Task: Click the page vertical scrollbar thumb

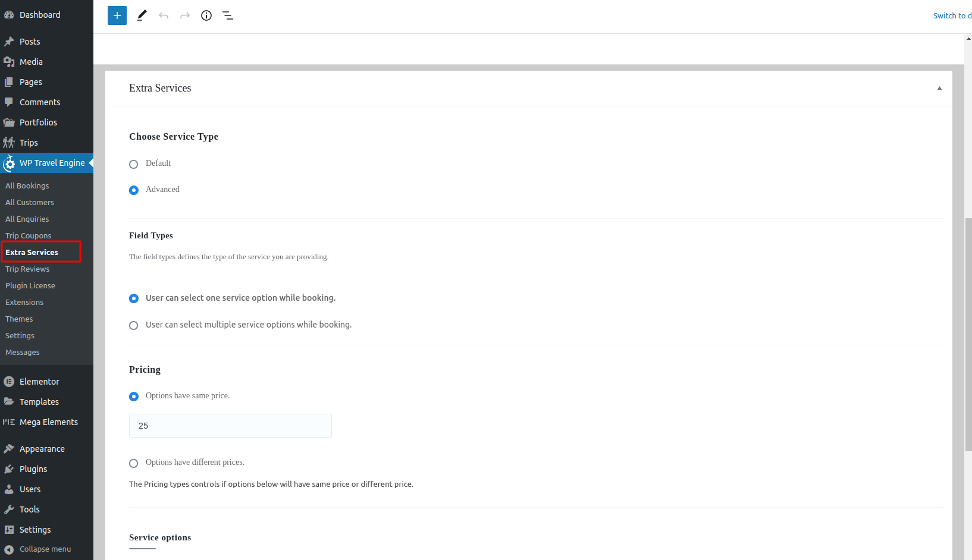Action: (x=968, y=335)
